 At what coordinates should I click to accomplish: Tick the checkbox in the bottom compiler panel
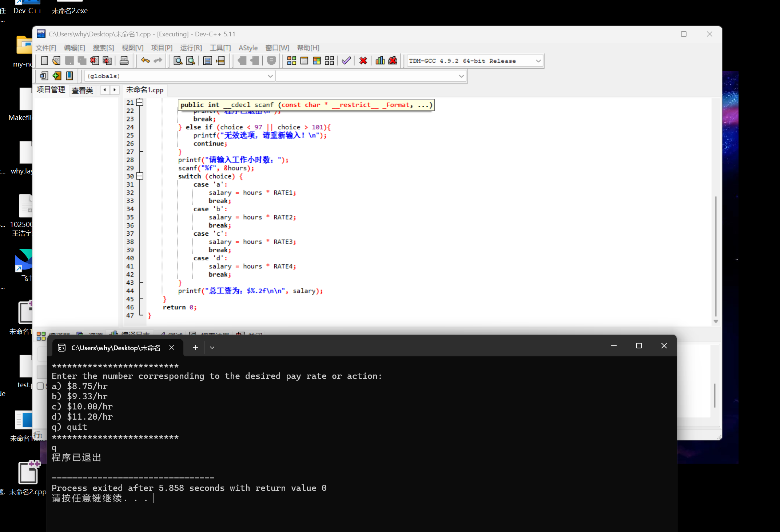pyautogui.click(x=40, y=386)
